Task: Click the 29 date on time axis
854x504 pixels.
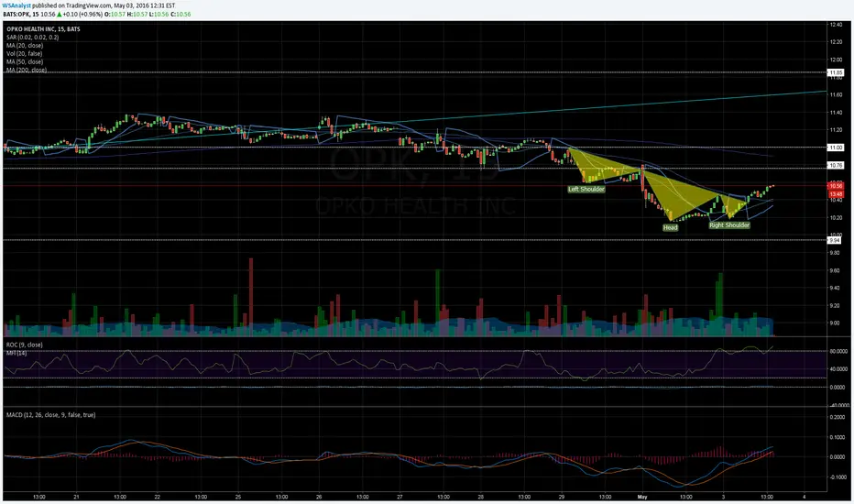Action: tap(562, 497)
